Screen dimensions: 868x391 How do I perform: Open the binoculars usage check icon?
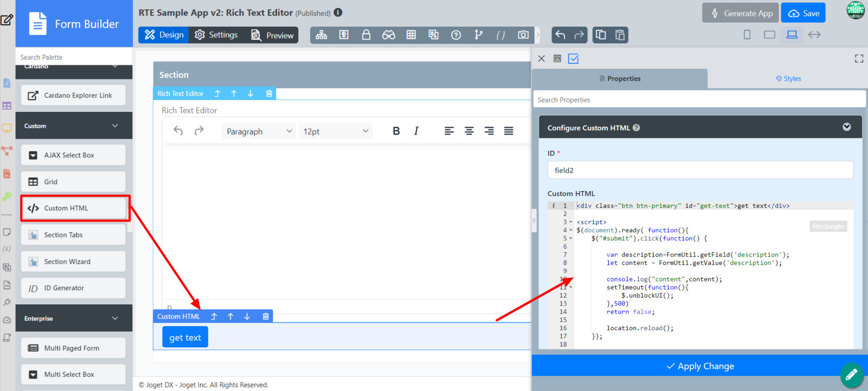tap(388, 35)
